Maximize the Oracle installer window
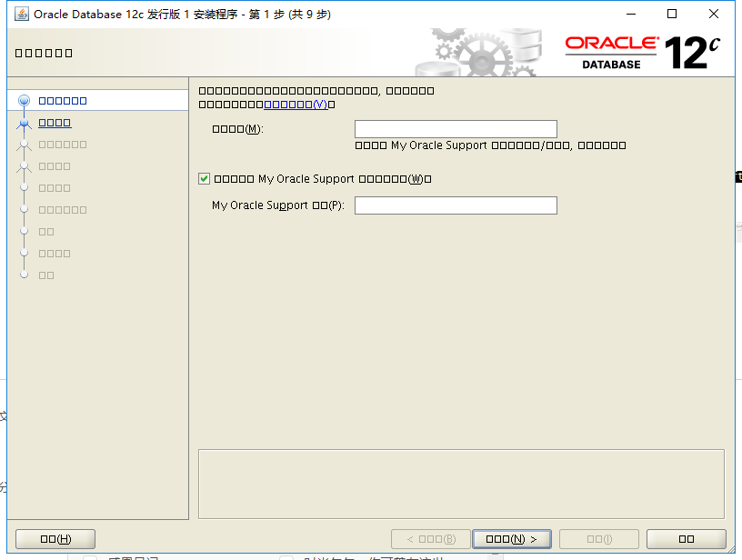 [x=672, y=15]
